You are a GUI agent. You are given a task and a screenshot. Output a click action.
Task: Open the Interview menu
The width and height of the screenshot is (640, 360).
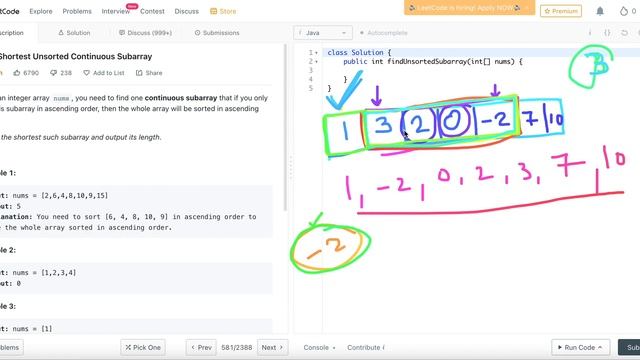[116, 11]
